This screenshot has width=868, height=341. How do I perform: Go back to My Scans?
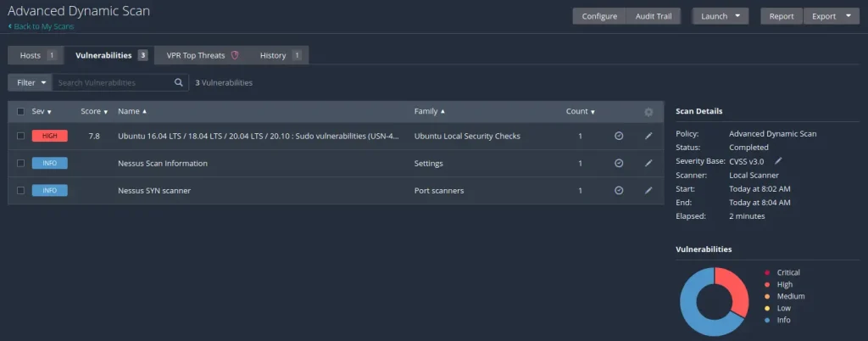pos(42,27)
